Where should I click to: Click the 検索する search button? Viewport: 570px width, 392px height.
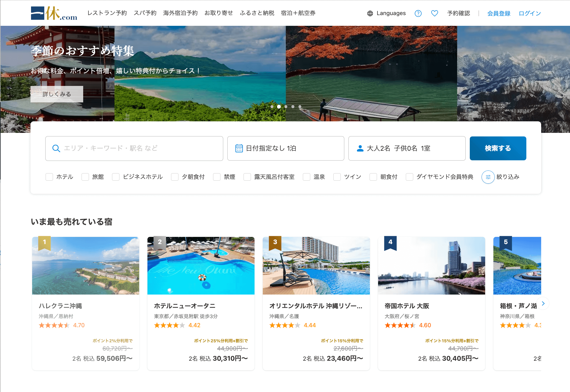[498, 149]
